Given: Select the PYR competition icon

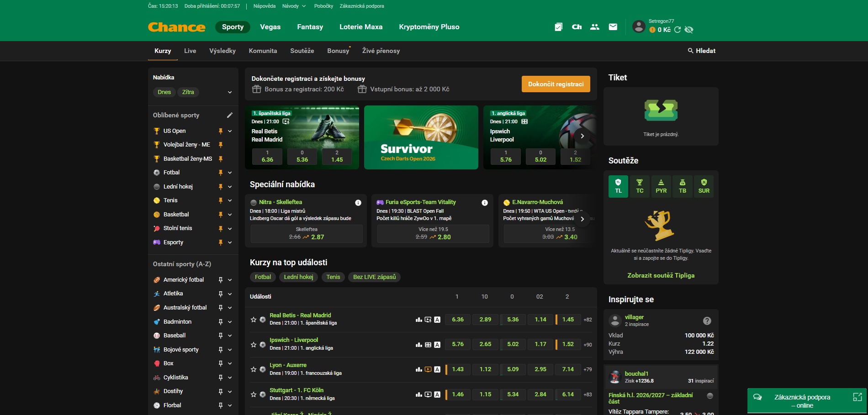Looking at the screenshot, I should click(661, 186).
